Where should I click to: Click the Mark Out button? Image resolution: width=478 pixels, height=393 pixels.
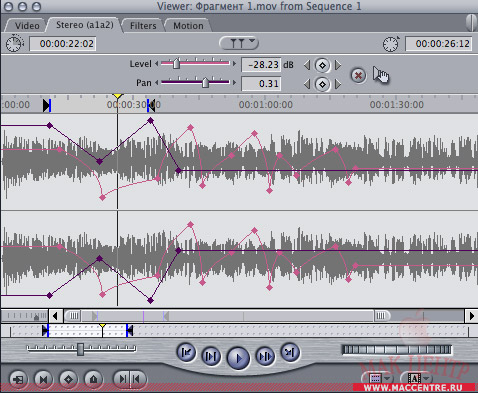click(138, 379)
